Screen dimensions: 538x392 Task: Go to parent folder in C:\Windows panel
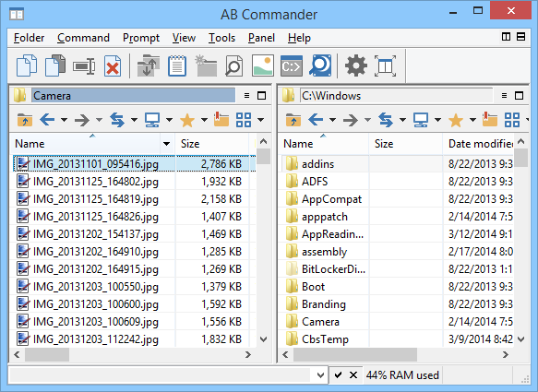(x=293, y=120)
